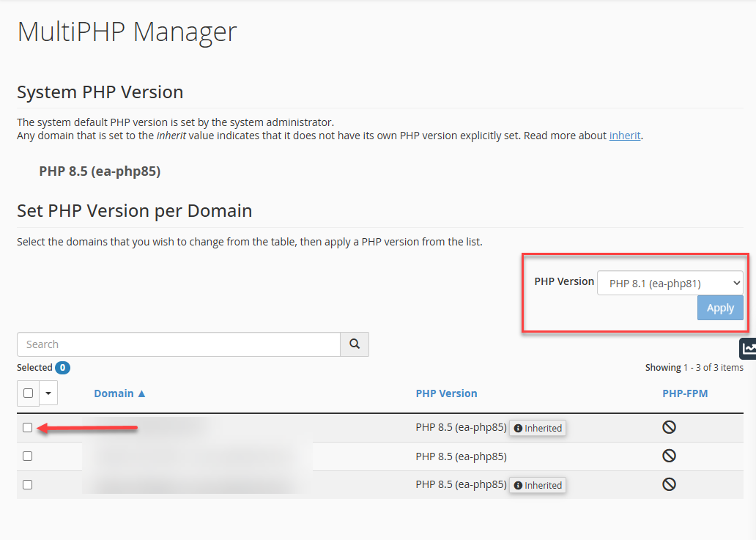Click inside the Search input field

point(178,344)
